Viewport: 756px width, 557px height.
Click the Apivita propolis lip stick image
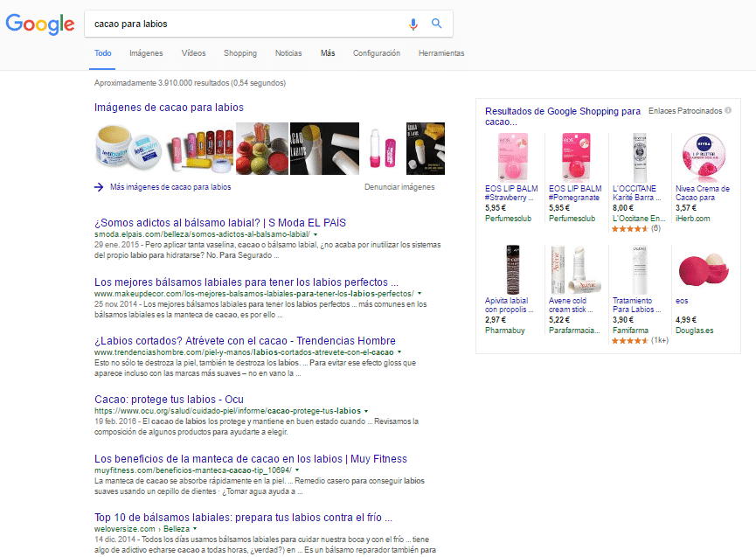[x=512, y=269]
